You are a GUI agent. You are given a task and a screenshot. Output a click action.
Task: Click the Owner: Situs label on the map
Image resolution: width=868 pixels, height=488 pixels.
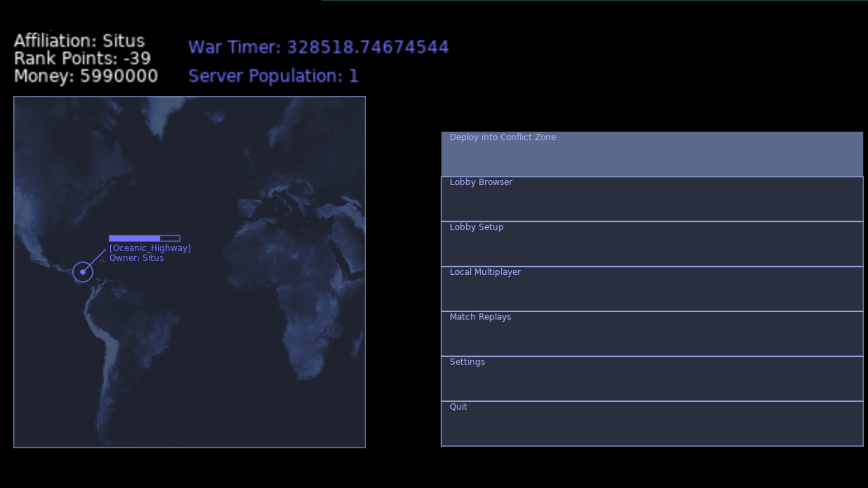(136, 258)
